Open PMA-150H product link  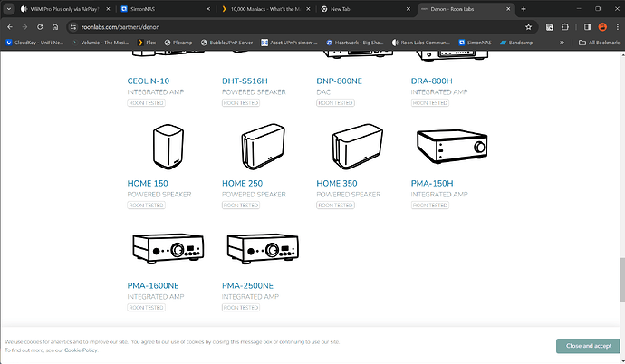click(432, 184)
